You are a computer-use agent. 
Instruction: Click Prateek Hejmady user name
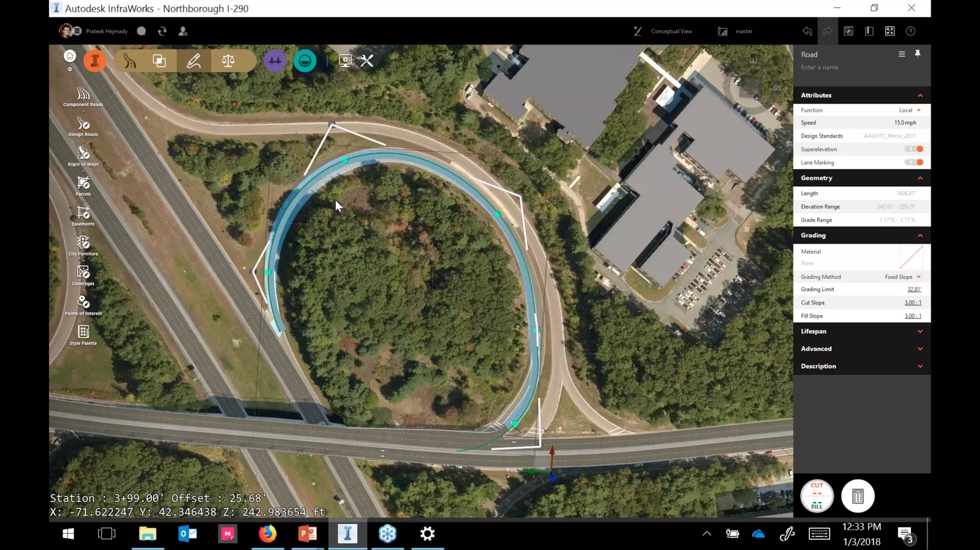point(107,31)
